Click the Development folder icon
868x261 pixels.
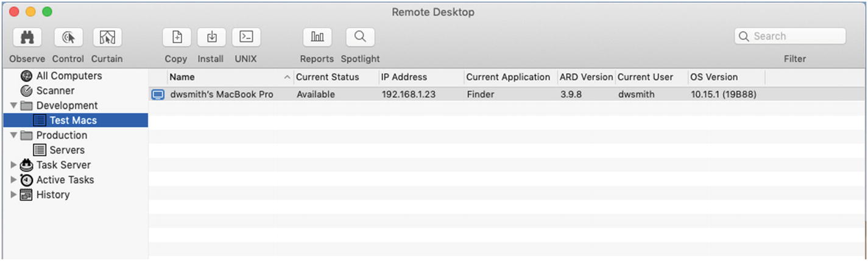coord(26,105)
